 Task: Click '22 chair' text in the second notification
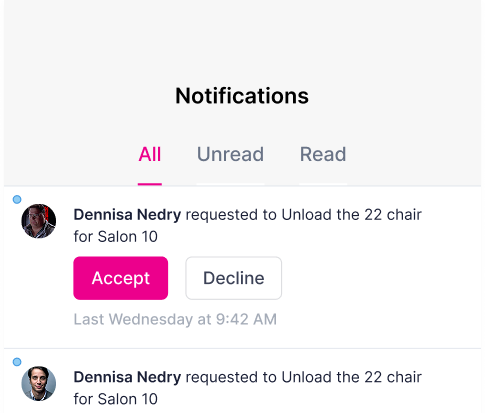[393, 377]
